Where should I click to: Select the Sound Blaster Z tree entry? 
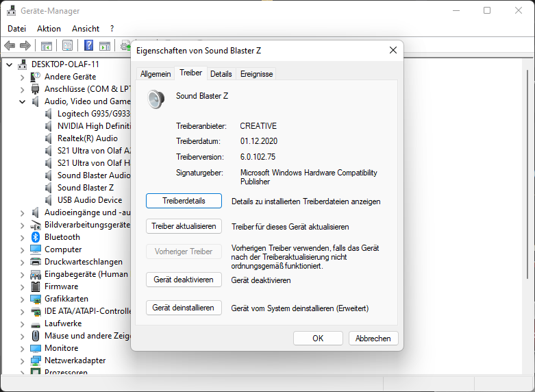point(86,188)
